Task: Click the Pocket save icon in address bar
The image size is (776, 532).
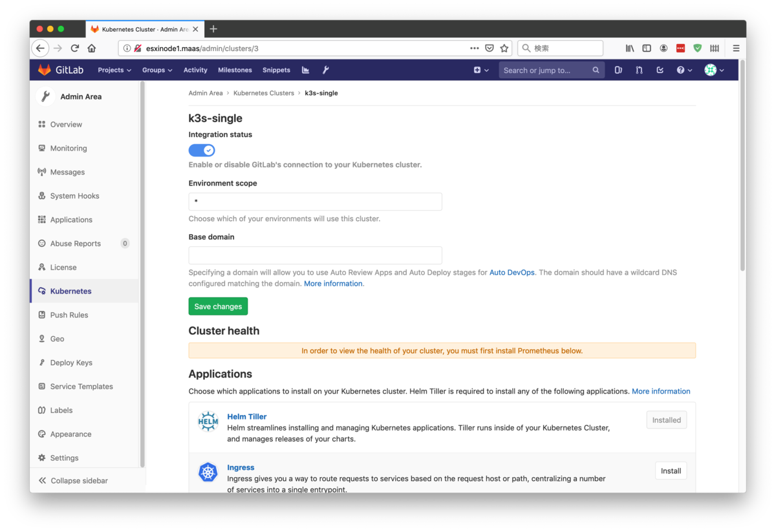Action: pyautogui.click(x=490, y=48)
